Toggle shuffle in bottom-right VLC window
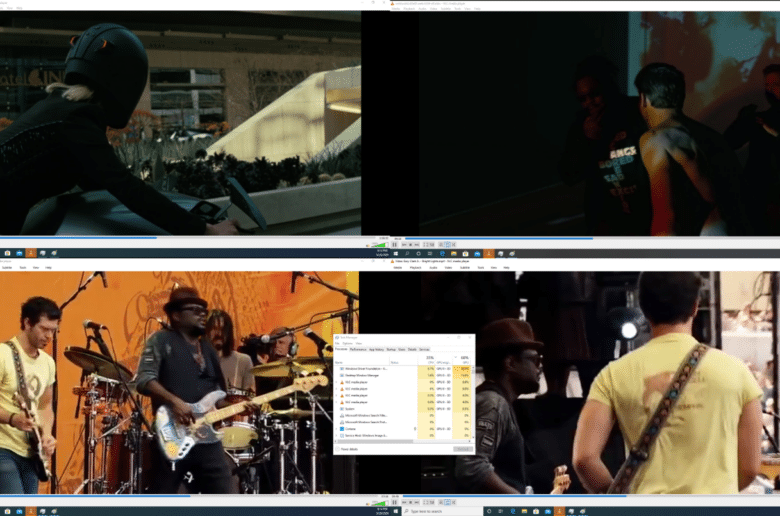This screenshot has height=516, width=780. [x=454, y=503]
